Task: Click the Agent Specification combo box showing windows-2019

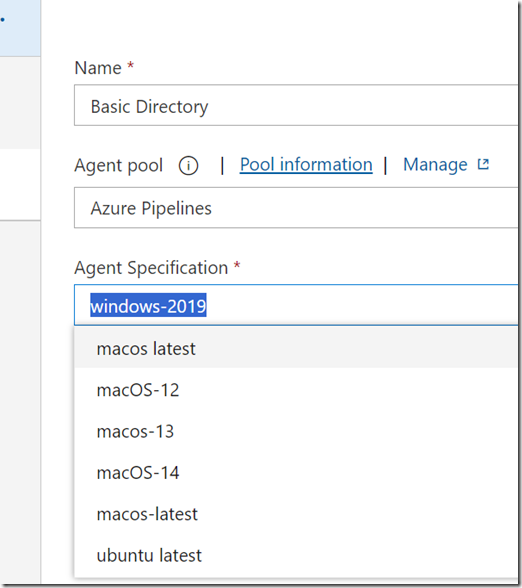Action: [296, 305]
